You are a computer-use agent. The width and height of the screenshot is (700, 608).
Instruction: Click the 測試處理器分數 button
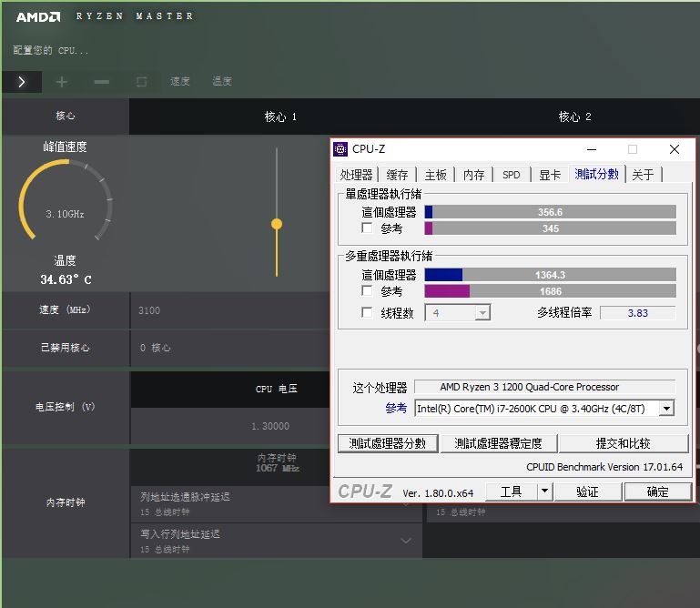[388, 443]
